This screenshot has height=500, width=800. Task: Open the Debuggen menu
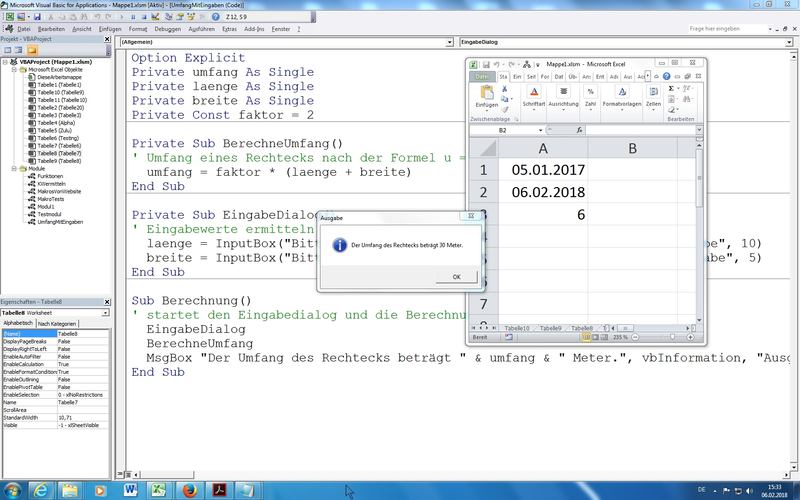tap(167, 29)
